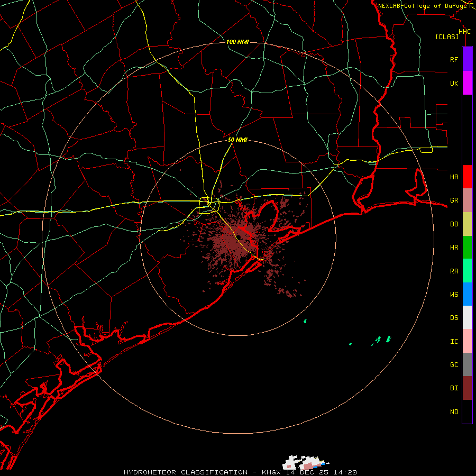This screenshot has height=476, width=476.
Task: Click the 14:20 timestamp
Action: coord(345,472)
